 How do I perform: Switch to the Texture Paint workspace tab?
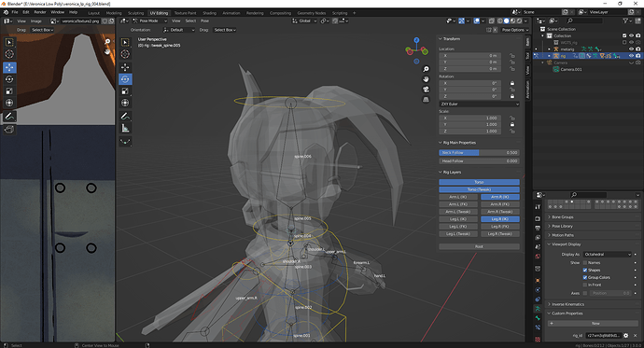coord(185,13)
